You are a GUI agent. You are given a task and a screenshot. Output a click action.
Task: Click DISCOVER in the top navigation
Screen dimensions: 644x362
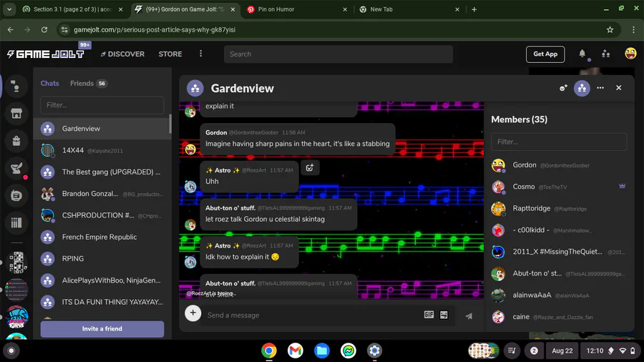point(122,54)
